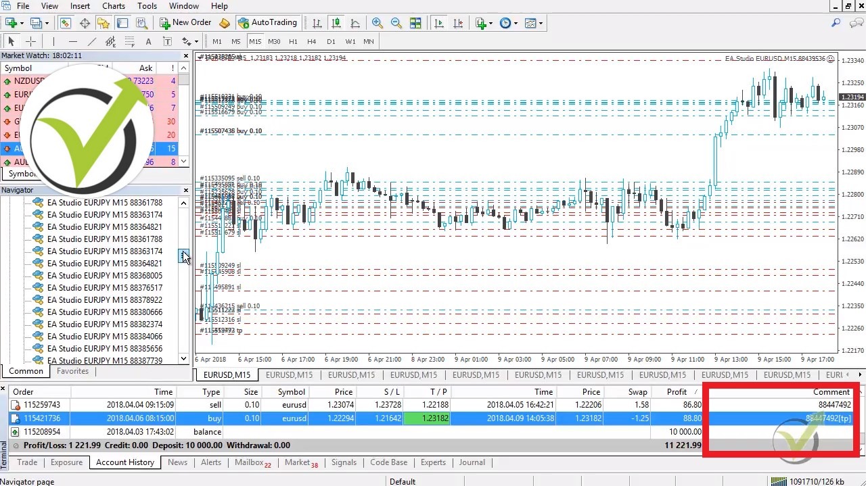Switch timeframe to H1

tap(292, 41)
